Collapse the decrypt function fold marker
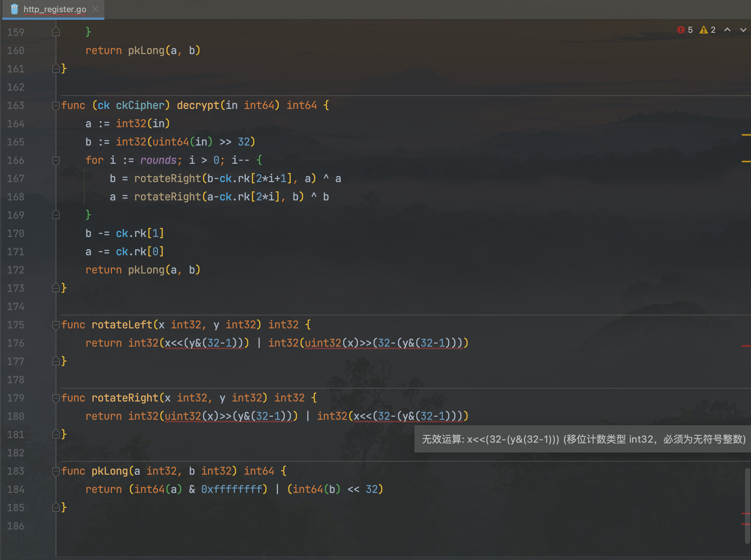 (x=56, y=106)
